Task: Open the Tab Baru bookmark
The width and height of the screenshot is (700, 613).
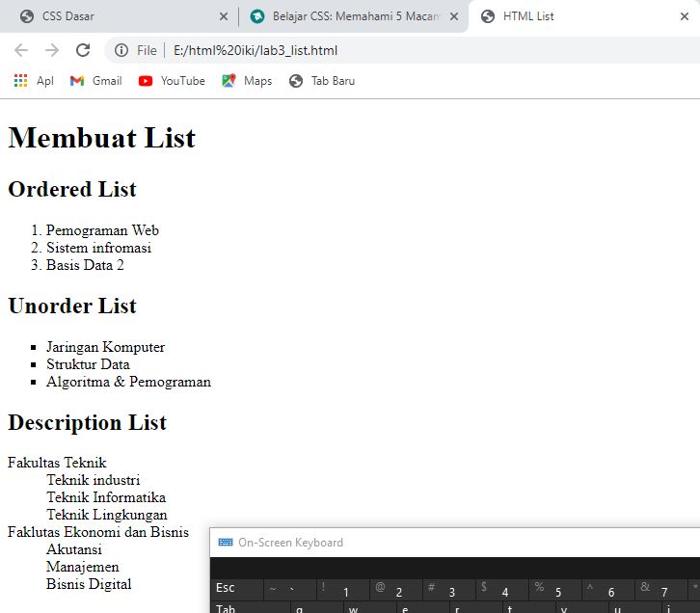Action: click(322, 81)
